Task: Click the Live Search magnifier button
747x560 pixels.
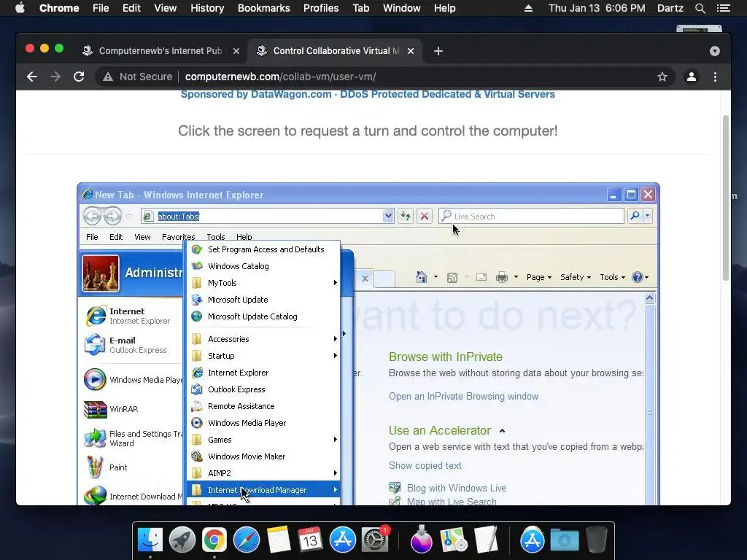Action: pyautogui.click(x=635, y=216)
